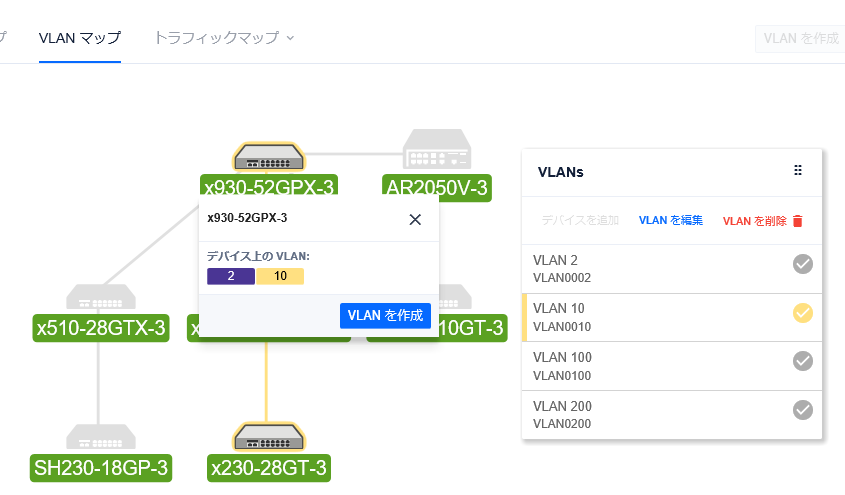Image resolution: width=845 pixels, height=495 pixels.
Task: Click the top-right VLAN を作成 button
Action: (801, 39)
